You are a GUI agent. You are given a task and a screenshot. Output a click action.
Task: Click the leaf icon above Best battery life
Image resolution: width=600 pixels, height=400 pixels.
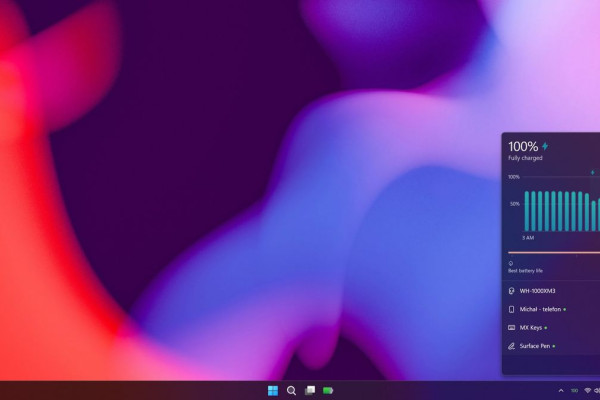[511, 263]
